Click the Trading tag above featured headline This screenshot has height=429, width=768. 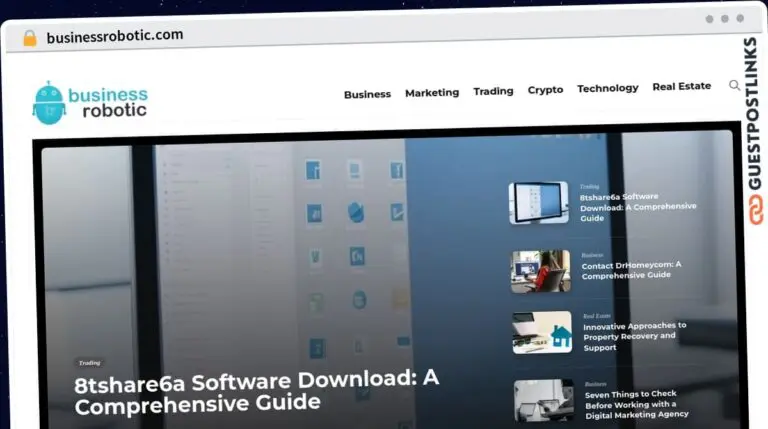point(89,362)
